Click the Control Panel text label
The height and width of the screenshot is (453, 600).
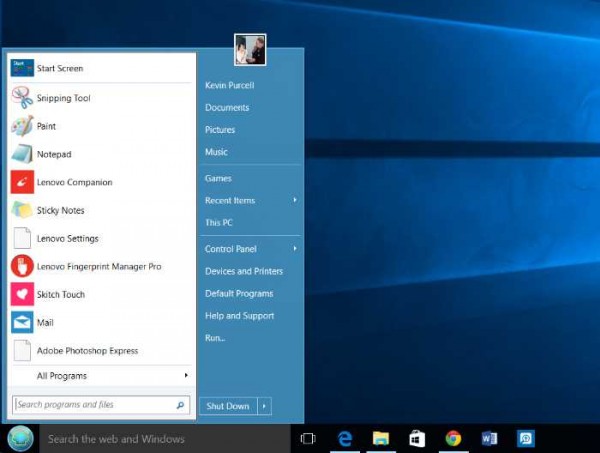pos(231,249)
